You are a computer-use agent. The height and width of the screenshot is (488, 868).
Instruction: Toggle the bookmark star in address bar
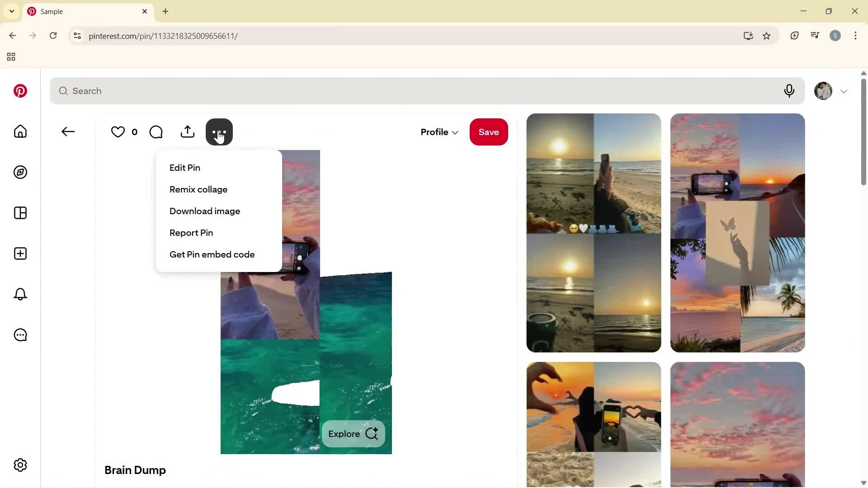point(767,36)
